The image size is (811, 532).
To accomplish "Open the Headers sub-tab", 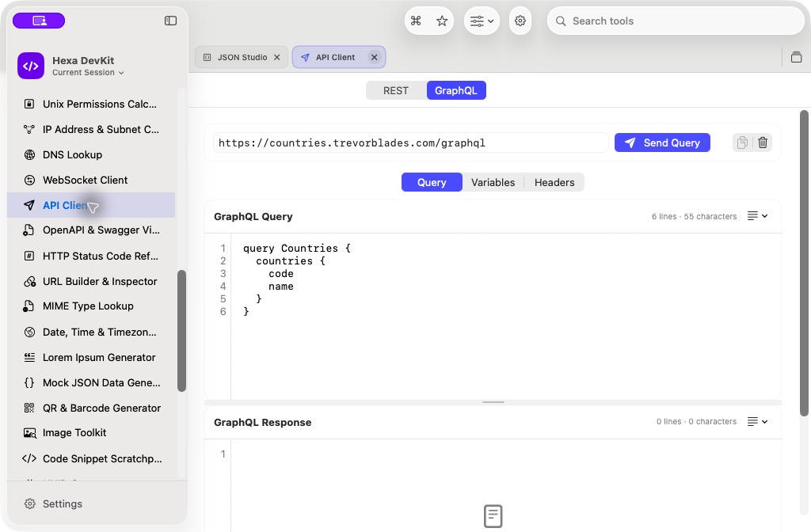I will tap(554, 183).
